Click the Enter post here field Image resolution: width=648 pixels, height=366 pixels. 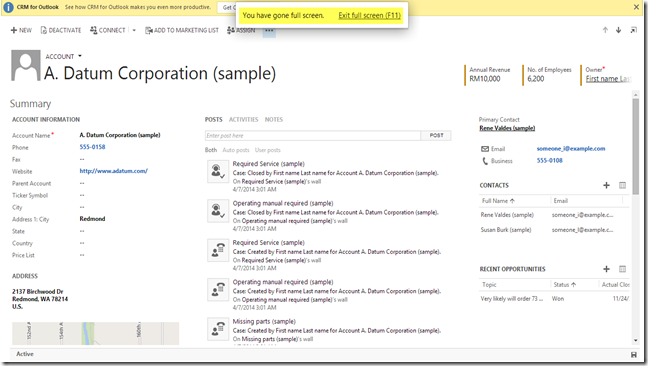pyautogui.click(x=313, y=135)
